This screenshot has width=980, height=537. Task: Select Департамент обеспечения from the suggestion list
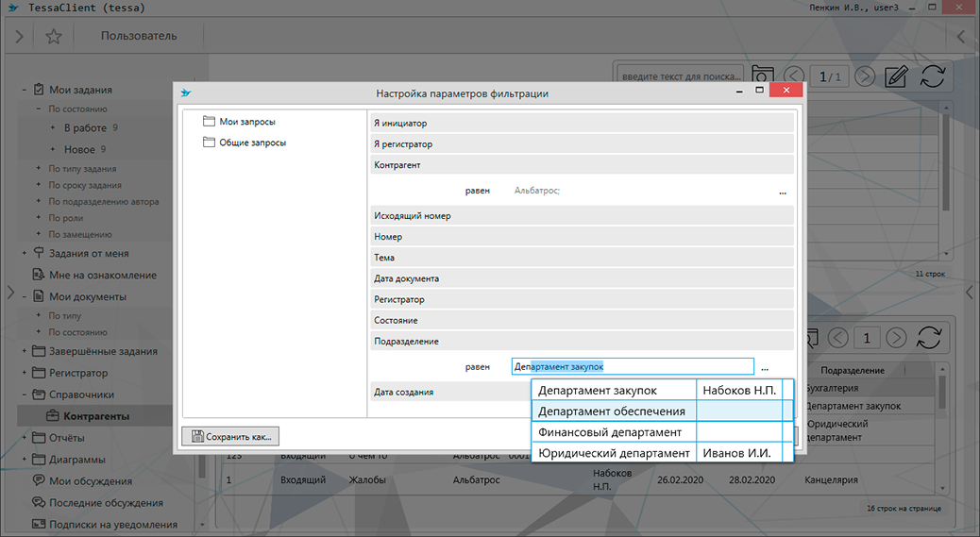[610, 411]
